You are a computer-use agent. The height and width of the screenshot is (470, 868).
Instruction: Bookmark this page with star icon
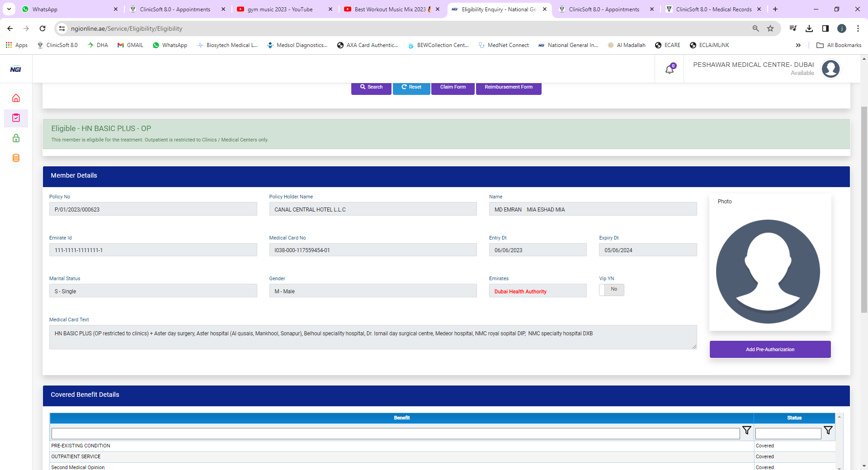[x=770, y=28]
